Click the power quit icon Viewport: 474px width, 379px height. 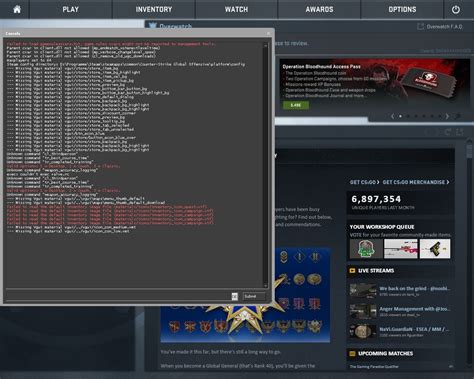(x=456, y=10)
